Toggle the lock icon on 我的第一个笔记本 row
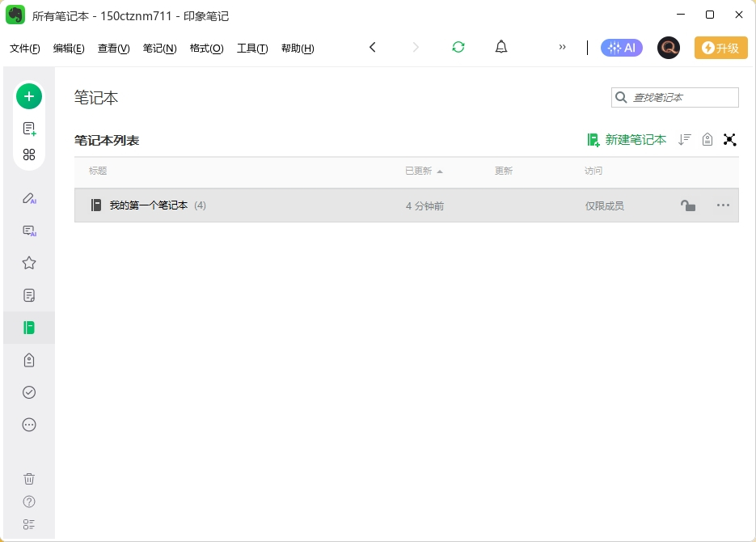The width and height of the screenshot is (756, 542). (x=688, y=205)
